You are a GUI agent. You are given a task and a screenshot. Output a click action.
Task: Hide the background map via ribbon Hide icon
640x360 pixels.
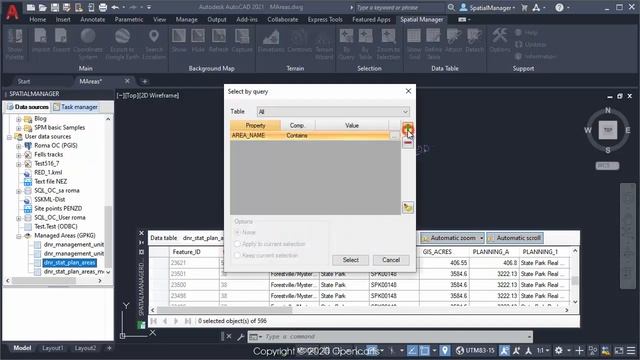[198, 41]
